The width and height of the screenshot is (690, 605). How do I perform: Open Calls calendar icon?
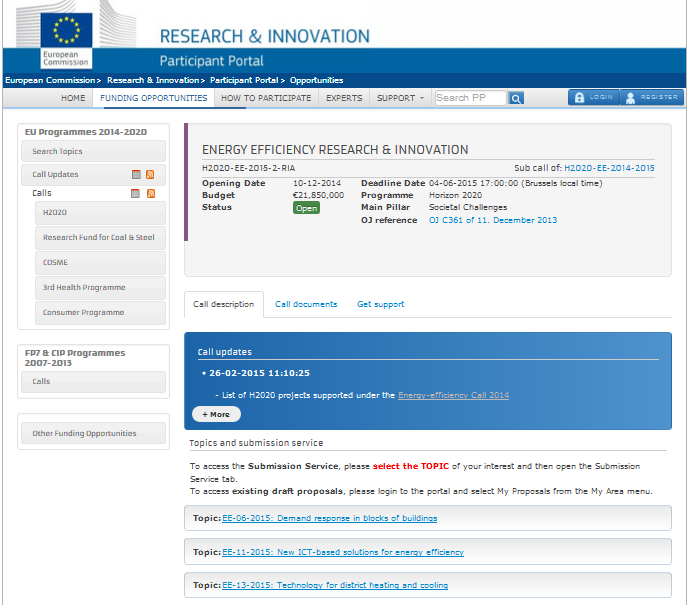coord(136,193)
